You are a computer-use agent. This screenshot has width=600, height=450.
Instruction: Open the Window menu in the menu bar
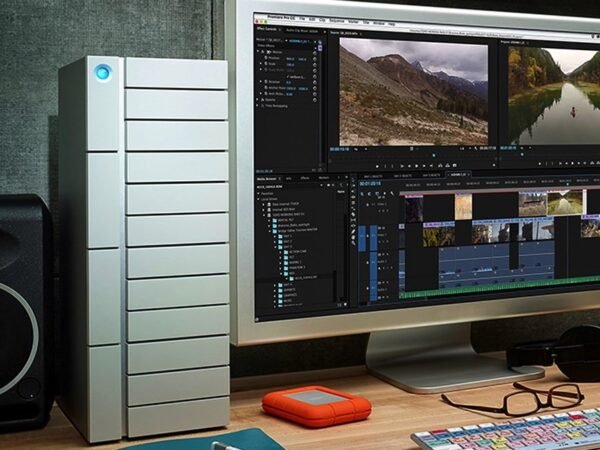point(379,23)
